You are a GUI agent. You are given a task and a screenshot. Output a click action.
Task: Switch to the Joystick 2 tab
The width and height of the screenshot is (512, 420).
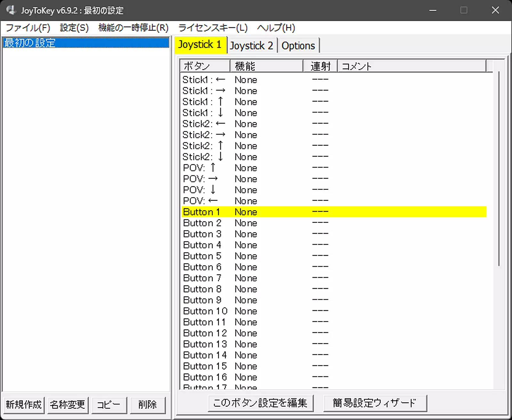click(x=252, y=46)
